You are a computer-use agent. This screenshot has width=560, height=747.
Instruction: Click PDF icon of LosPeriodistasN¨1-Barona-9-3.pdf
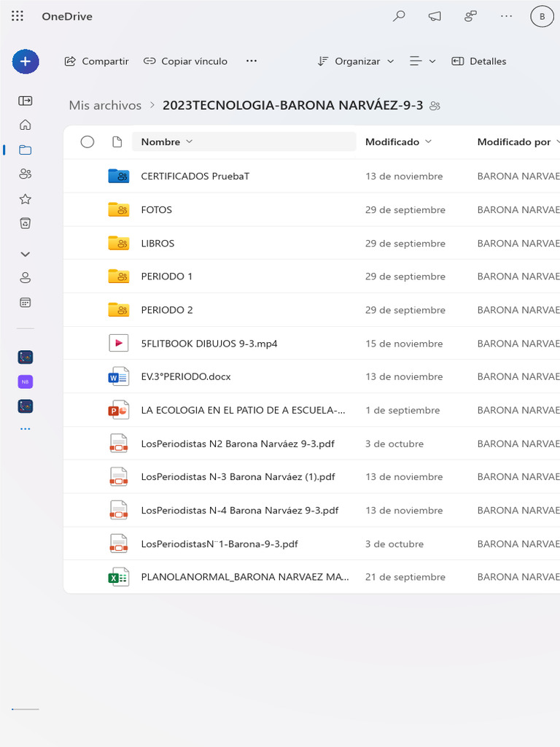tap(119, 543)
